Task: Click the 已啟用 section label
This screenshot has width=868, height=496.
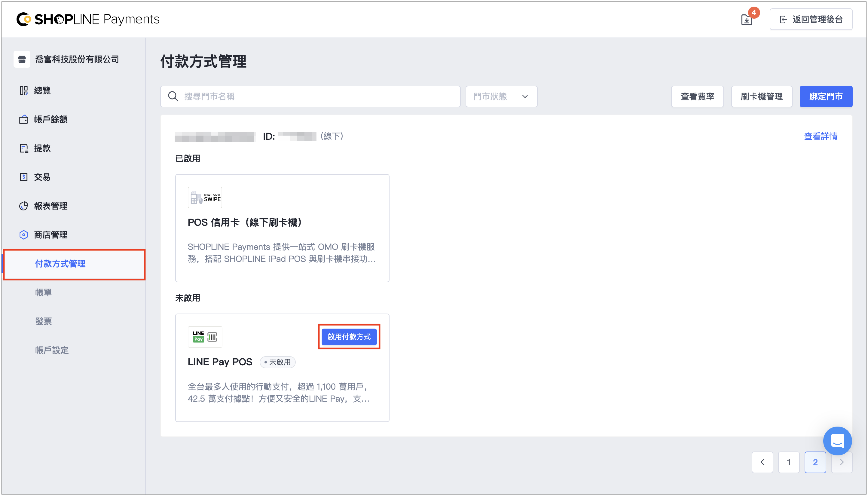Action: 188,158
